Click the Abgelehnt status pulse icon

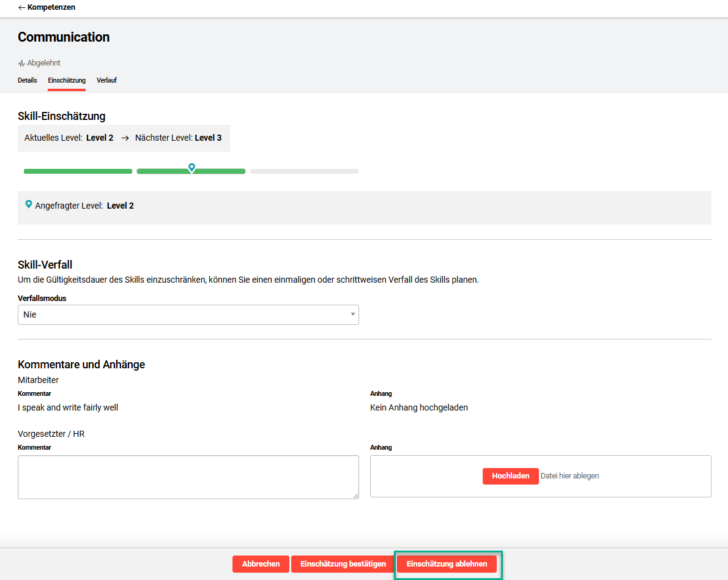point(21,63)
